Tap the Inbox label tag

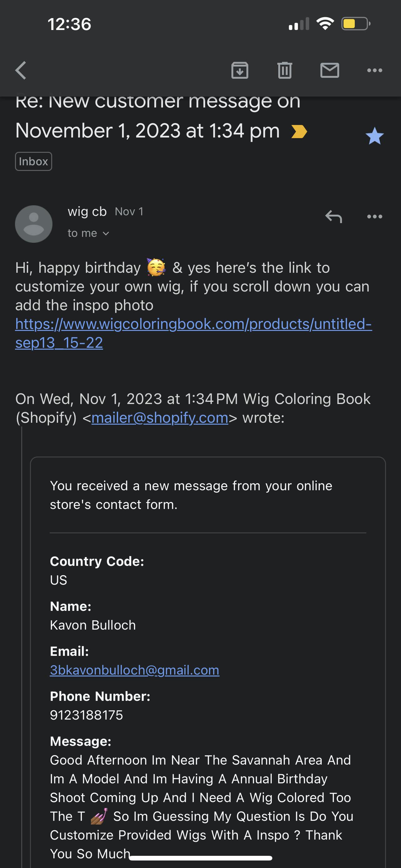[33, 162]
